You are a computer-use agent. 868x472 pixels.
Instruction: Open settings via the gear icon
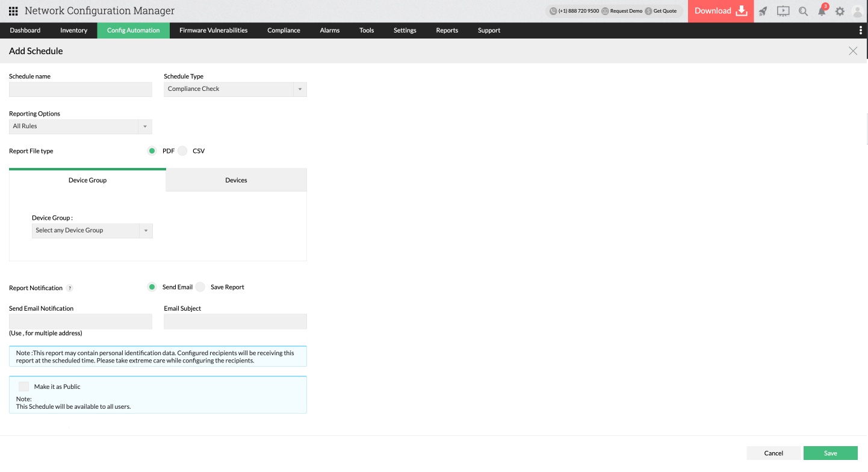click(x=840, y=11)
